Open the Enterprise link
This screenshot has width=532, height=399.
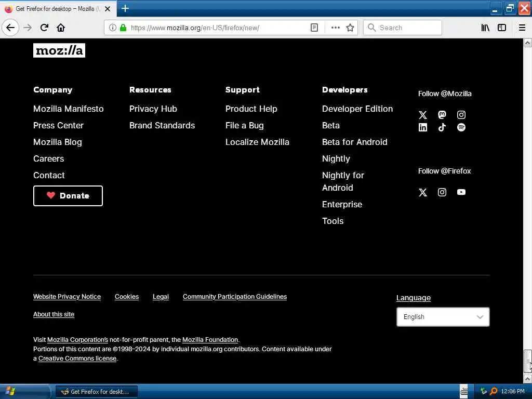(x=342, y=205)
